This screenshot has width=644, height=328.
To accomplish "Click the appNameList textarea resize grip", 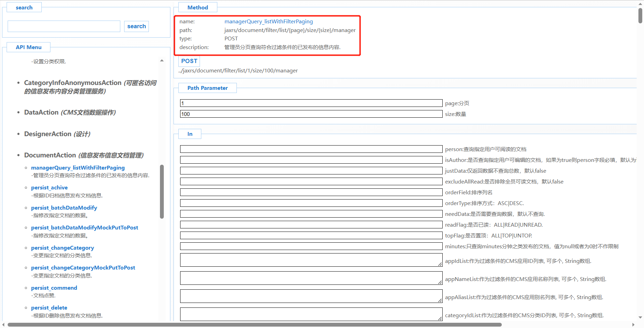I will click(440, 283).
